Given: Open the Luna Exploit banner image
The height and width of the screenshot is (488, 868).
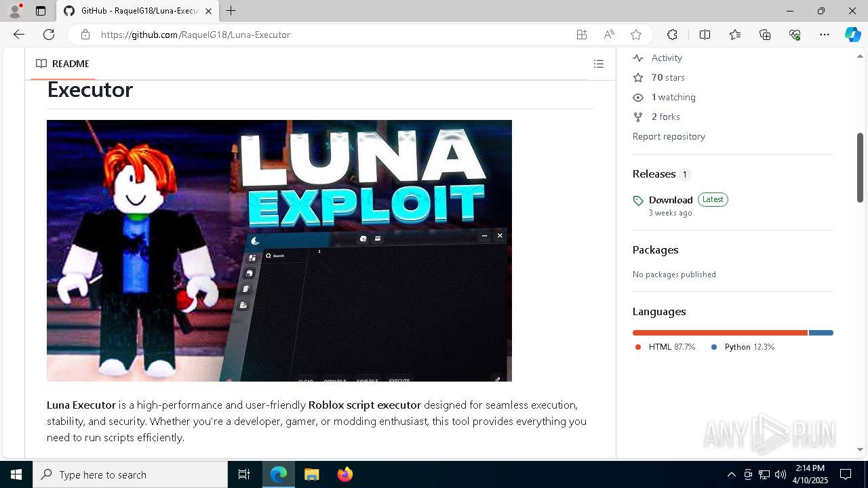Looking at the screenshot, I should coord(279,251).
